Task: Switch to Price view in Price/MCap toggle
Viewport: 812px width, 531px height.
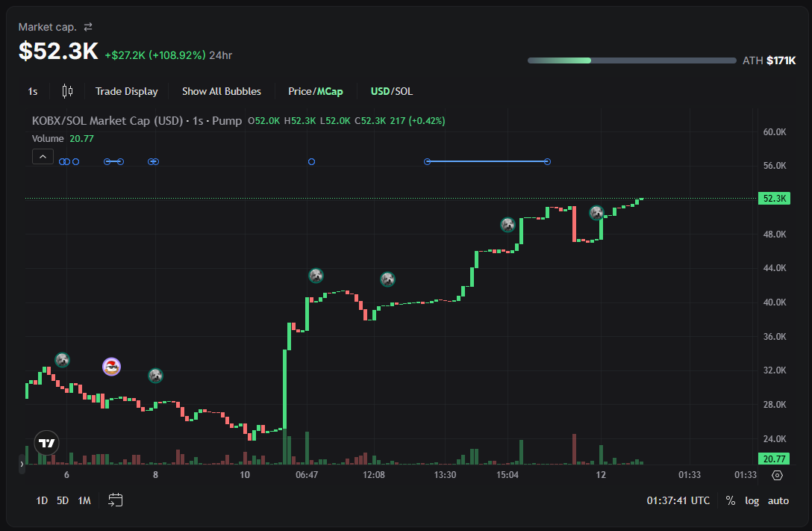Action: coord(299,91)
